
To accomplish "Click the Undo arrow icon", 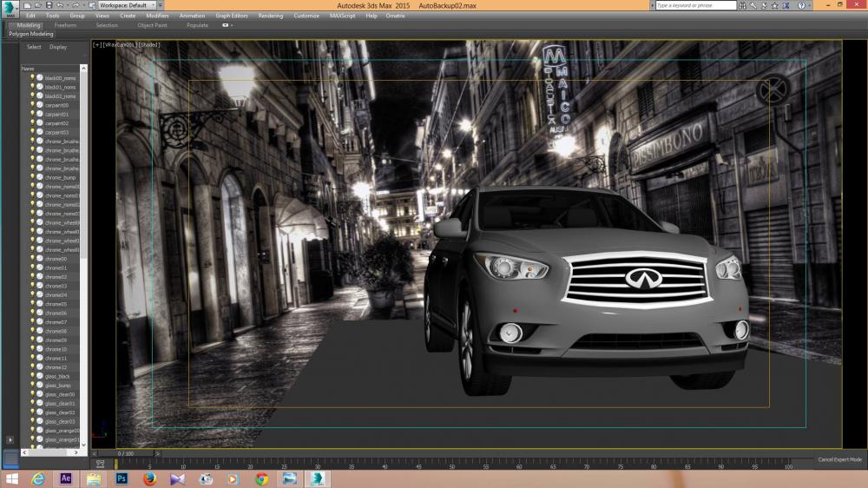I will tap(60, 5).
